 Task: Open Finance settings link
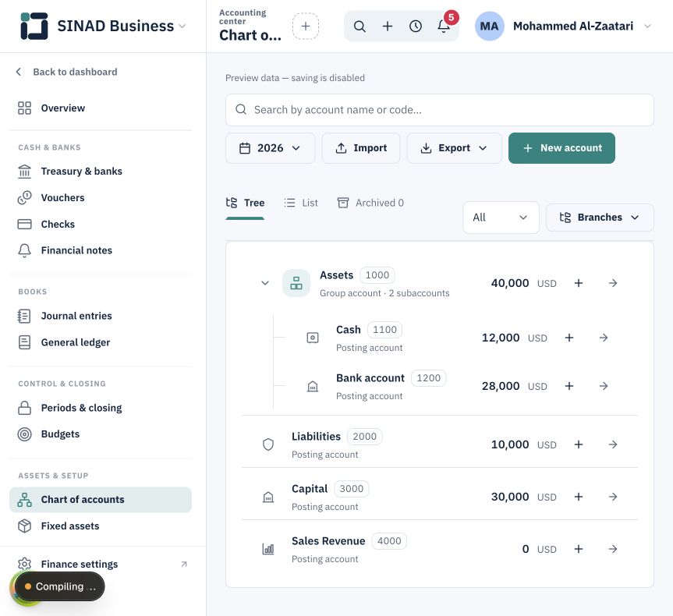(x=103, y=564)
